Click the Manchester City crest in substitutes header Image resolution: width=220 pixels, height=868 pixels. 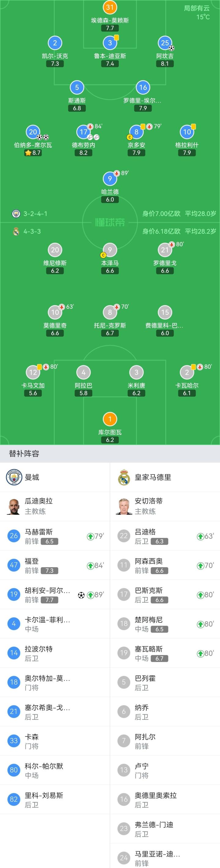coord(14,477)
